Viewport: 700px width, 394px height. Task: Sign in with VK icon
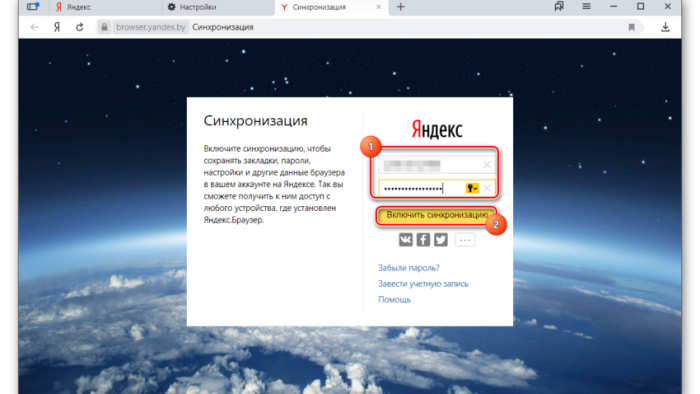pos(405,240)
